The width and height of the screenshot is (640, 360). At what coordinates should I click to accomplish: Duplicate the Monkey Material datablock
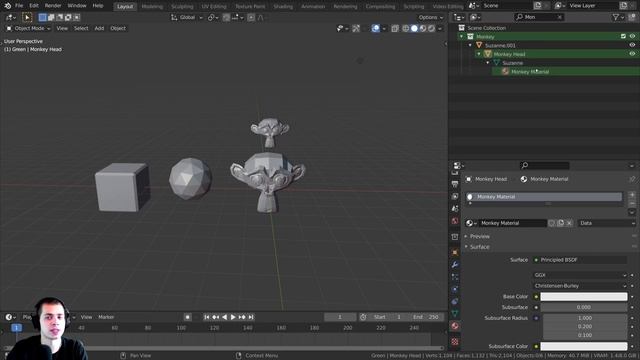coord(560,223)
